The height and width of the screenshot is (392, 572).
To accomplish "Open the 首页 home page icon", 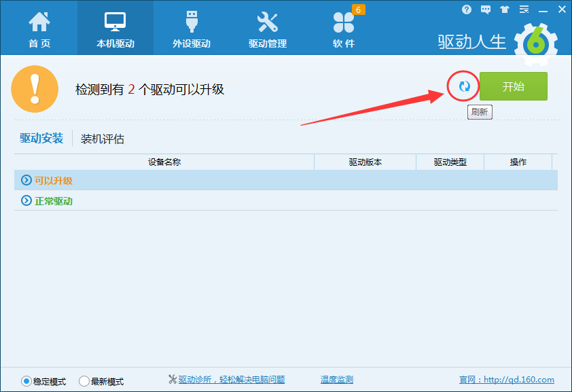I will click(x=39, y=27).
